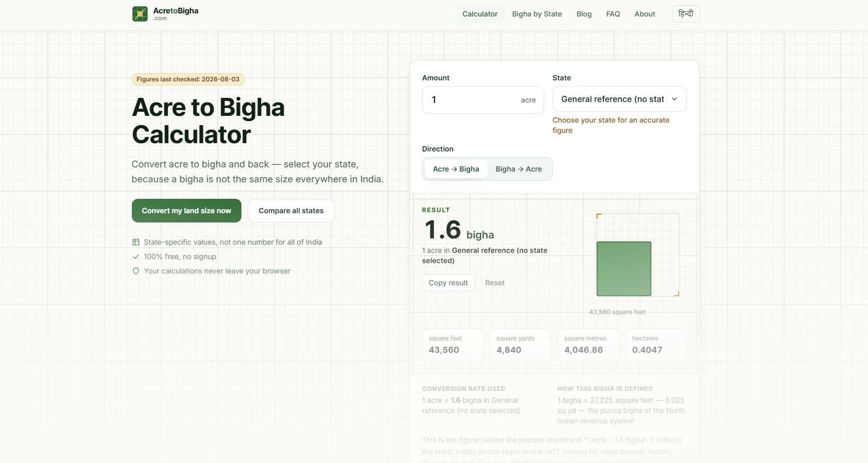Viewport: 868px width, 463px height.
Task: Open the FAQ nav item
Action: pyautogui.click(x=613, y=14)
